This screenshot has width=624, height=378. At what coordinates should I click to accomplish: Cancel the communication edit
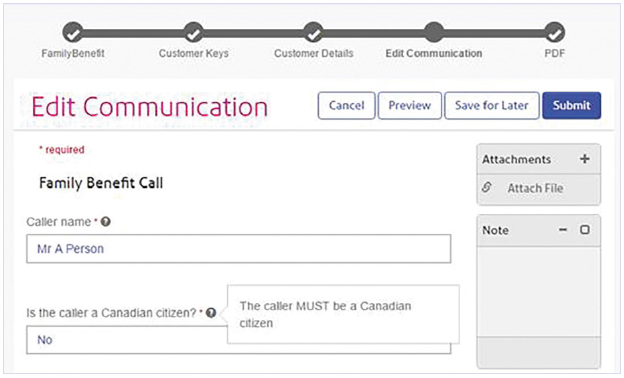(346, 105)
